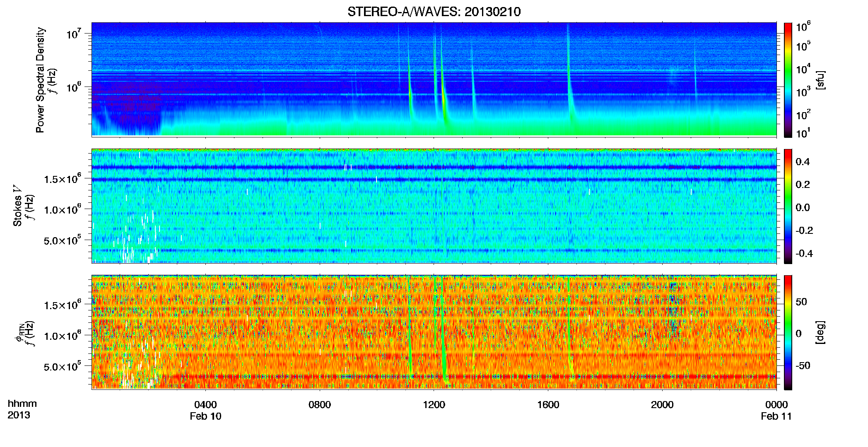Click inside the φ RTN spectrogram panel
Viewport: 868px width, 447px height.
coord(434,332)
